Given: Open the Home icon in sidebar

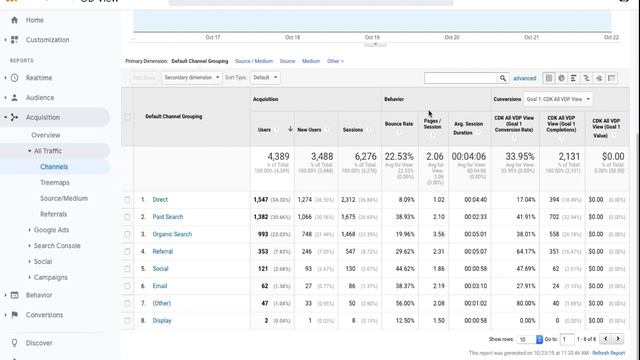Looking at the screenshot, I should coord(15,20).
